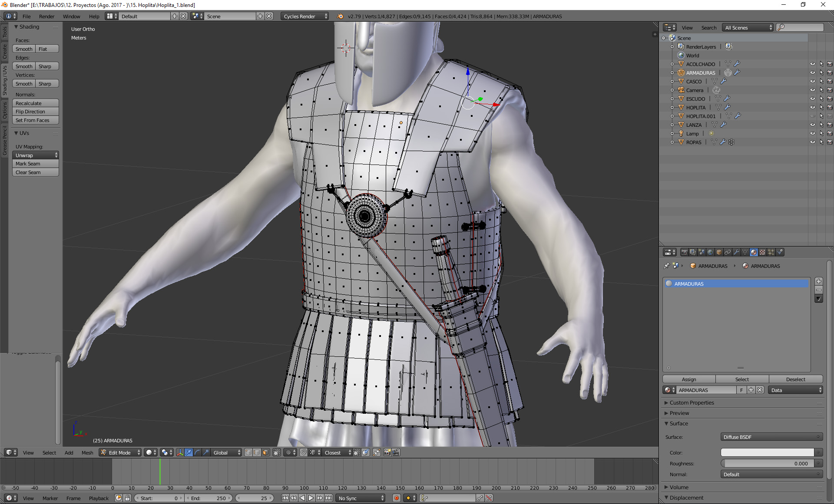
Task: Expand the Volume panel
Action: 679,487
